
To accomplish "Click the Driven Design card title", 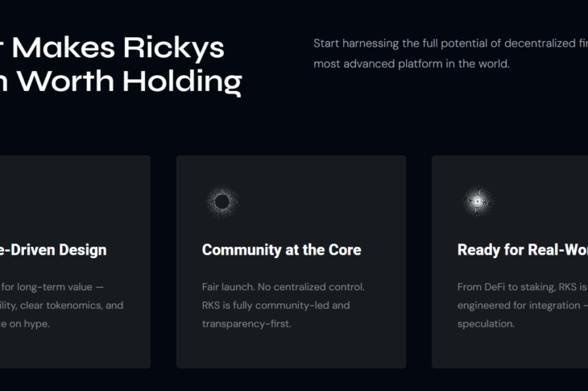I will click(x=53, y=250).
